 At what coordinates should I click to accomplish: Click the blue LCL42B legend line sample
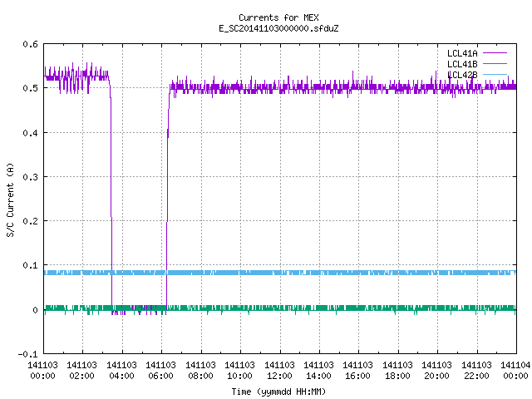[x=495, y=74]
